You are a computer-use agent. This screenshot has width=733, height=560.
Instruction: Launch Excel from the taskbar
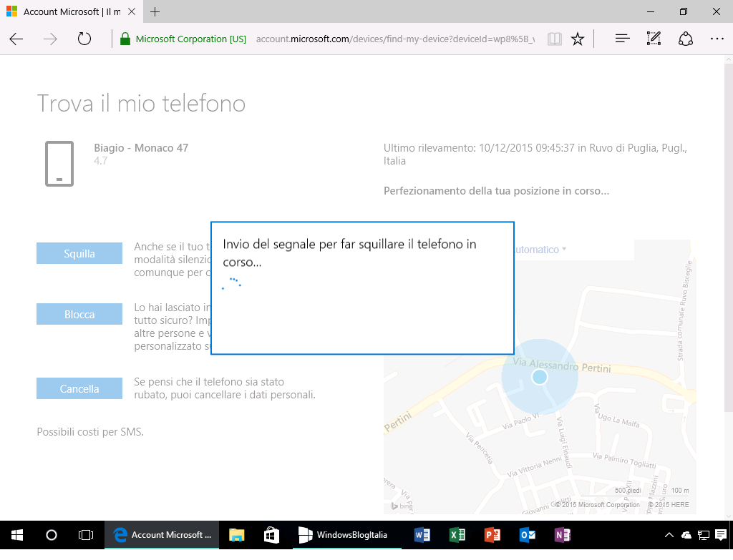pyautogui.click(x=457, y=535)
